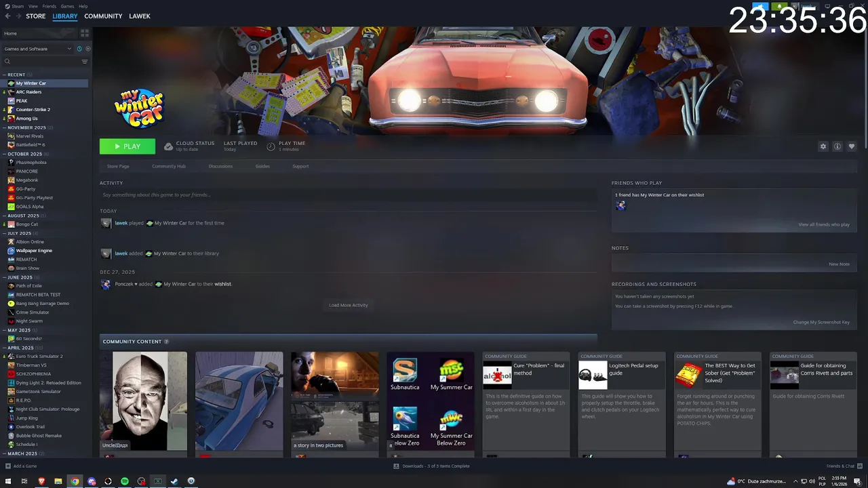Go to the COMMUNITY tab
868x488 pixels.
tap(103, 16)
